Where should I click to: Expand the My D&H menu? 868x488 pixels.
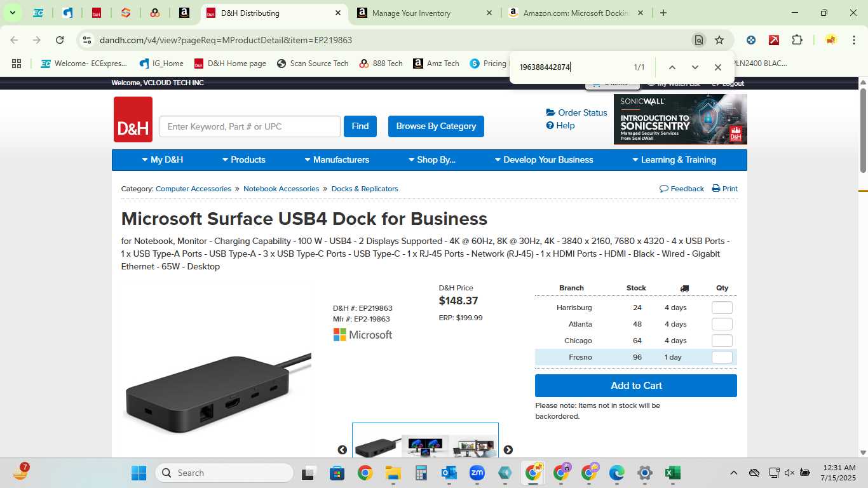[x=163, y=160]
